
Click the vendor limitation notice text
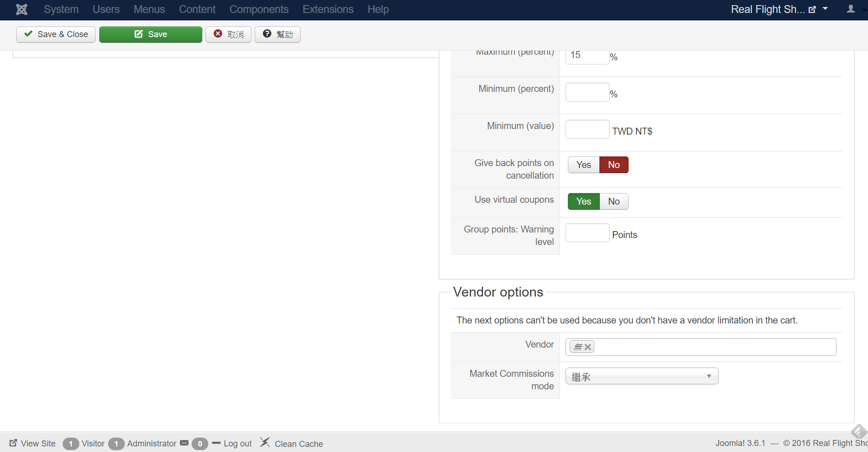pos(627,320)
